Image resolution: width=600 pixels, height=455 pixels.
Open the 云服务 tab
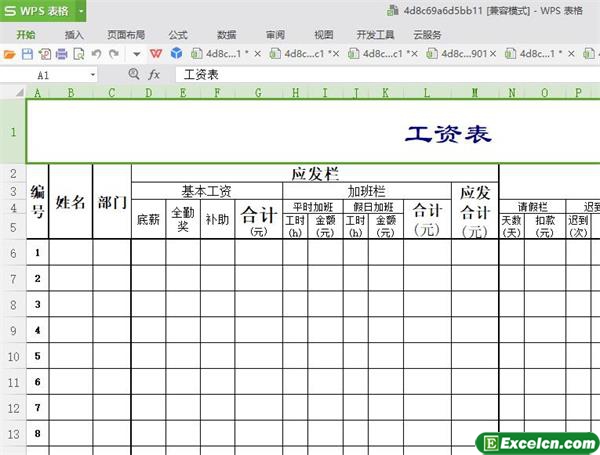coord(426,34)
